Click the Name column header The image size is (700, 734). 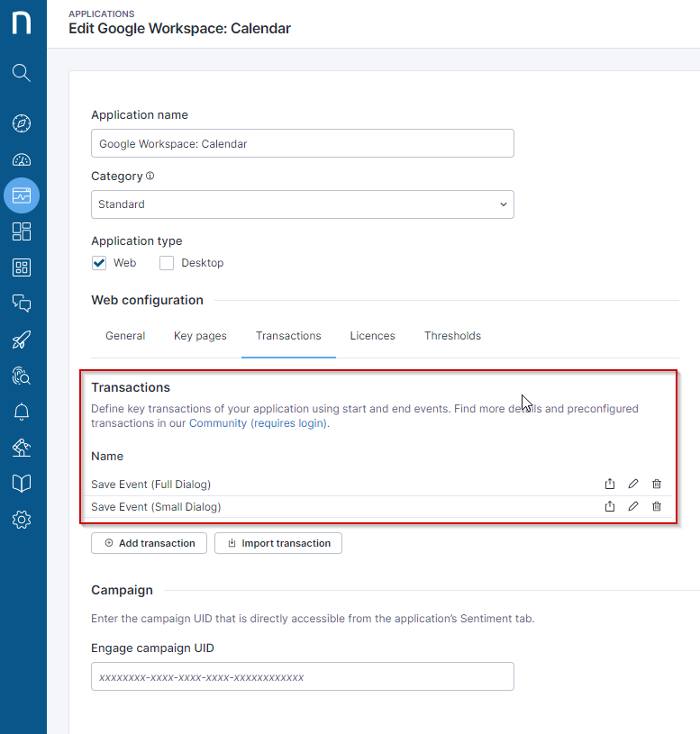[x=107, y=456]
